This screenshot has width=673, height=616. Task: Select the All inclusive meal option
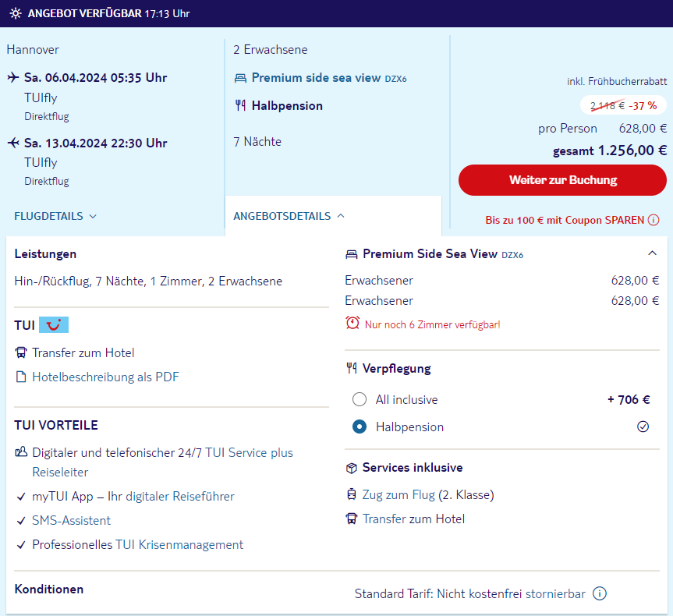(360, 400)
